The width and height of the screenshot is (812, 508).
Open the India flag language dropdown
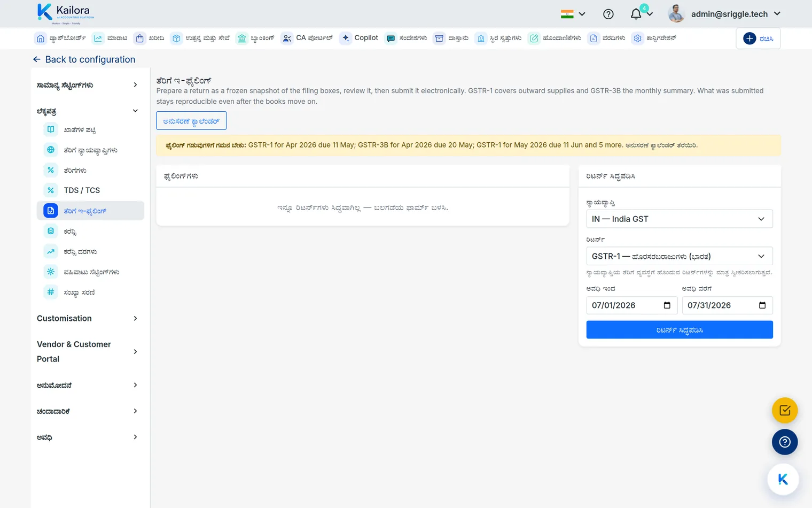point(573,14)
